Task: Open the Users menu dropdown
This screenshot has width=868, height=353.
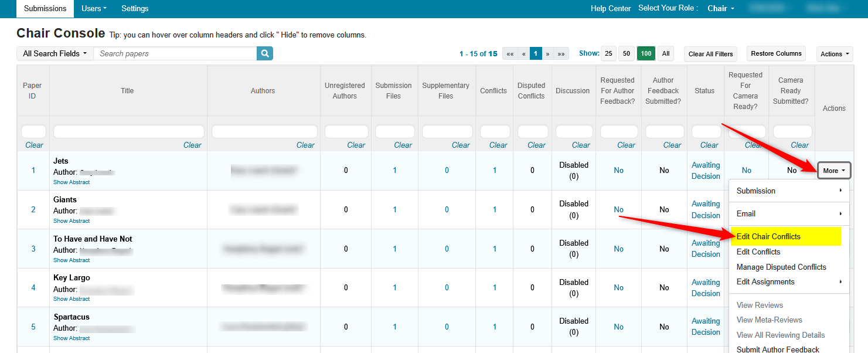Action: (94, 8)
